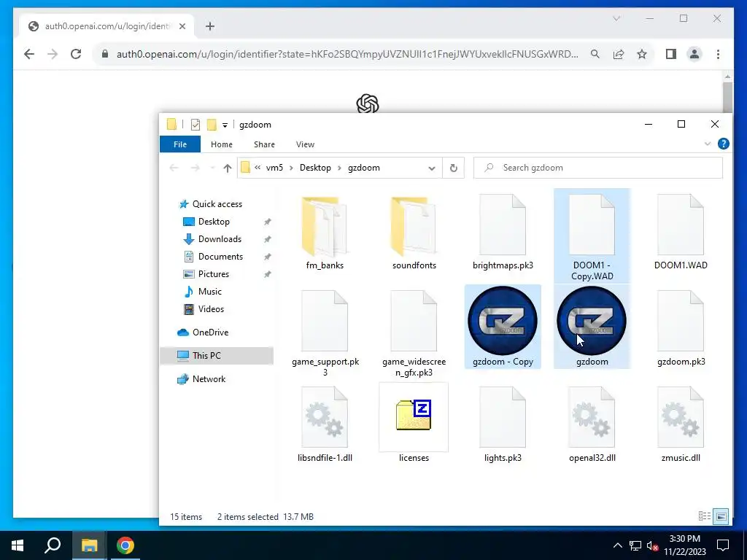Expand the ribbon with the chevron

[708, 144]
